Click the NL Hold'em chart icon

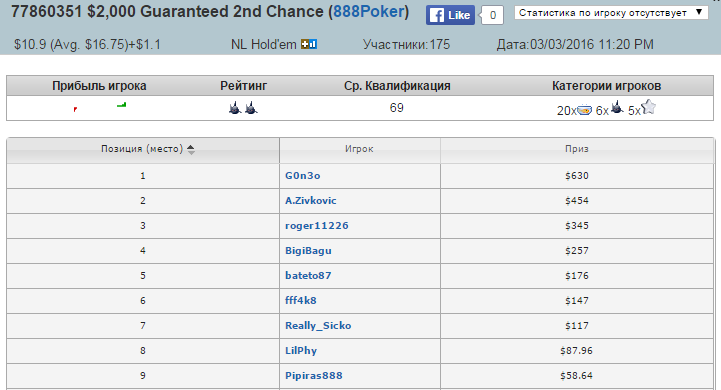tap(309, 44)
